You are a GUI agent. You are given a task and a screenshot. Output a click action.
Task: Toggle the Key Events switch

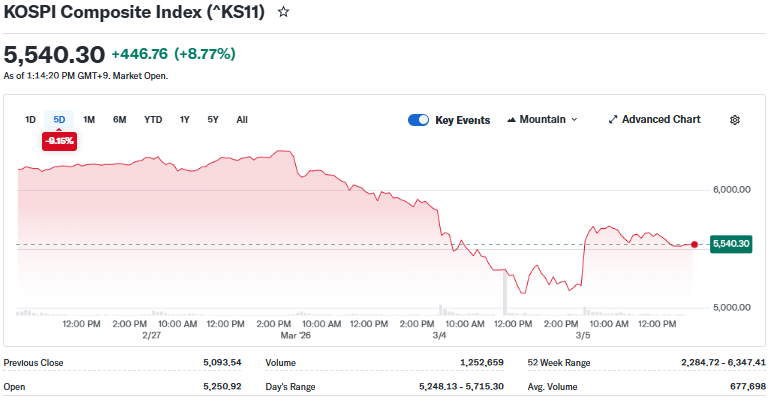[x=418, y=120]
